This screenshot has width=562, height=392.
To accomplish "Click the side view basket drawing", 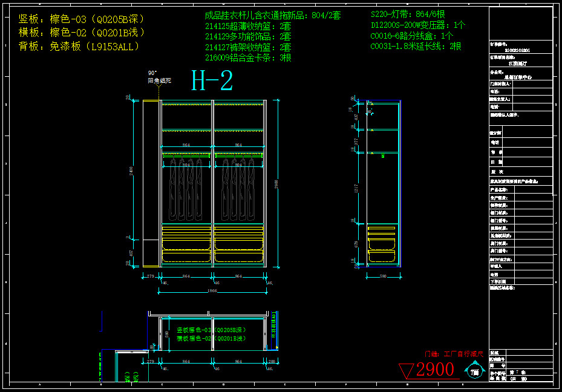I will [382, 243].
